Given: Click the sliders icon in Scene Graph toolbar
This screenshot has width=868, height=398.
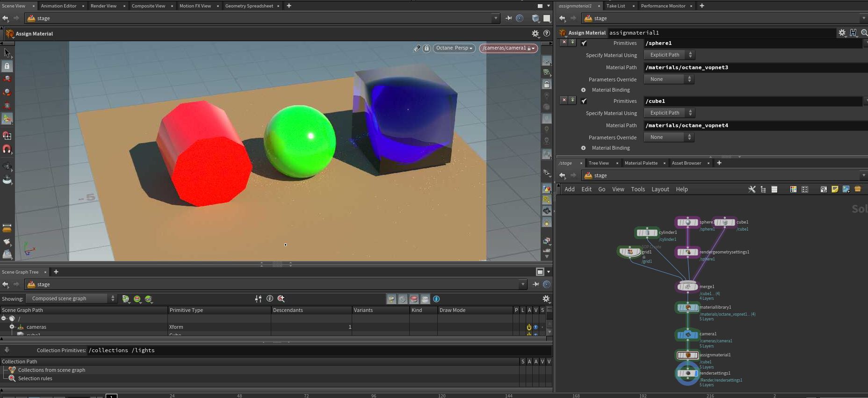Looking at the screenshot, I should (258, 299).
